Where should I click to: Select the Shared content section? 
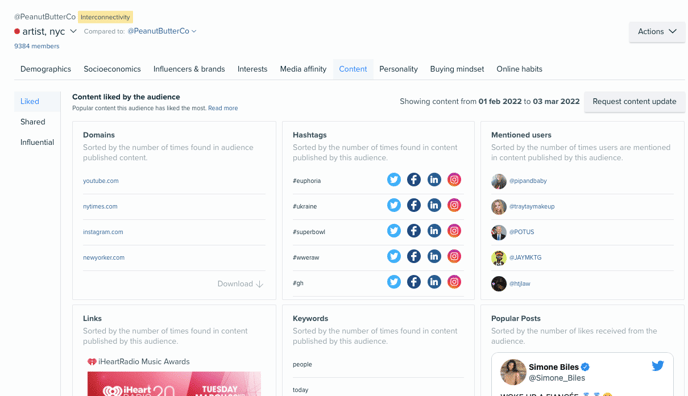click(x=33, y=122)
